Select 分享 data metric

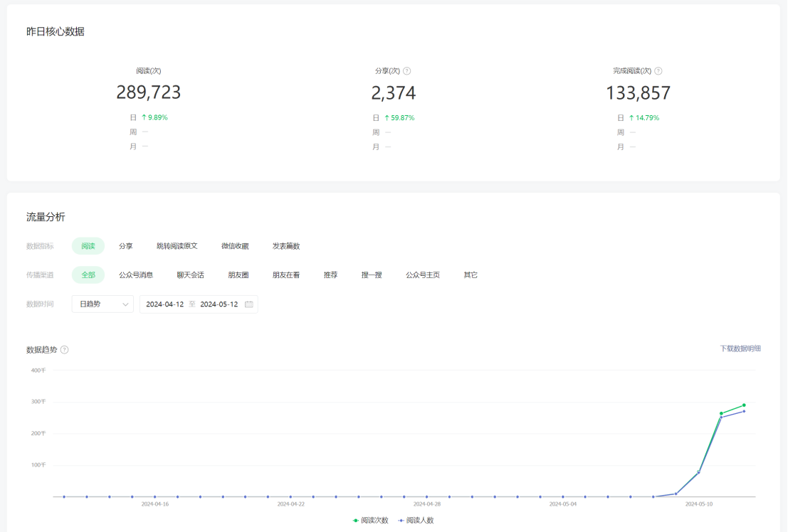coord(126,246)
